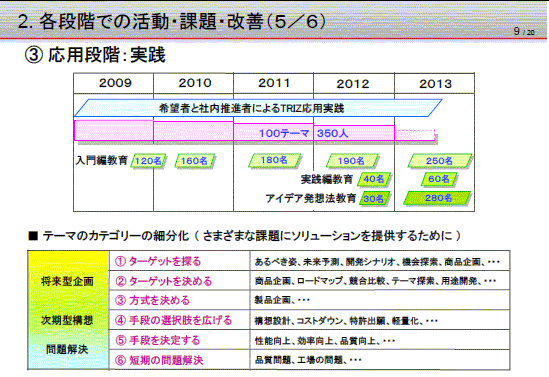Select the 250名 green badge
The image size is (549, 377).
click(439, 161)
